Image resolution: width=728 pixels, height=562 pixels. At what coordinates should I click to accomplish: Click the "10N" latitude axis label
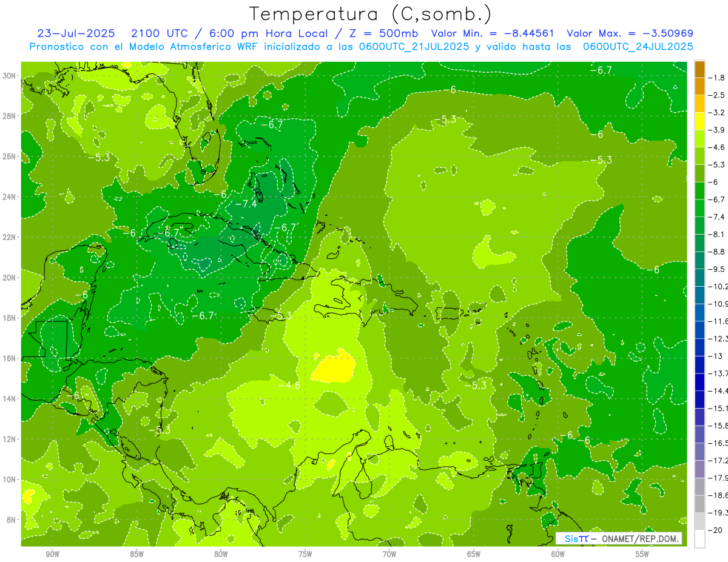(x=10, y=480)
